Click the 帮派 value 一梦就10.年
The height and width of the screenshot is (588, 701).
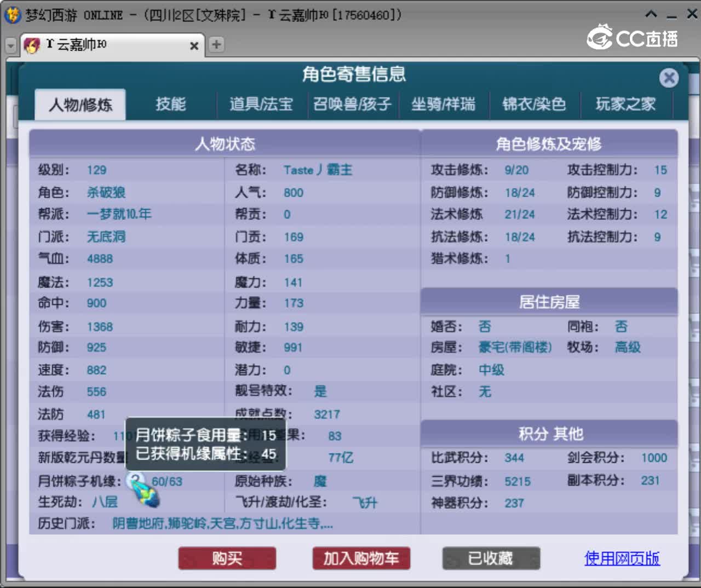pos(119,214)
